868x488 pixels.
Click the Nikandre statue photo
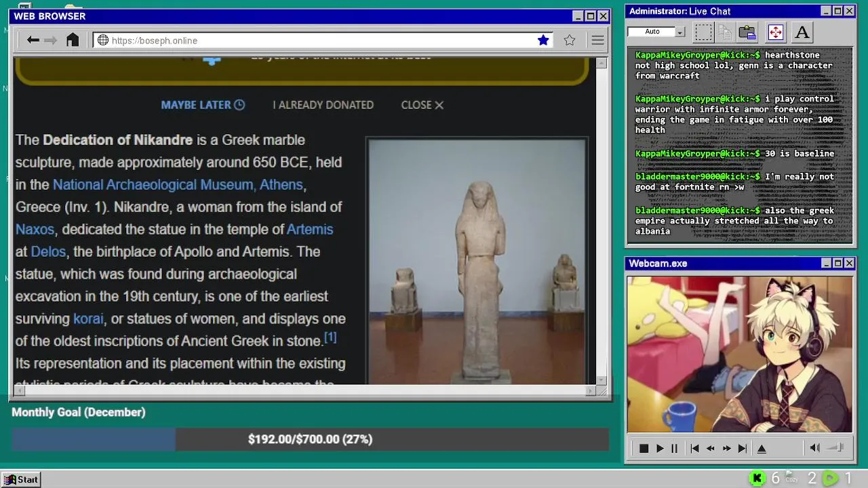pyautogui.click(x=477, y=262)
